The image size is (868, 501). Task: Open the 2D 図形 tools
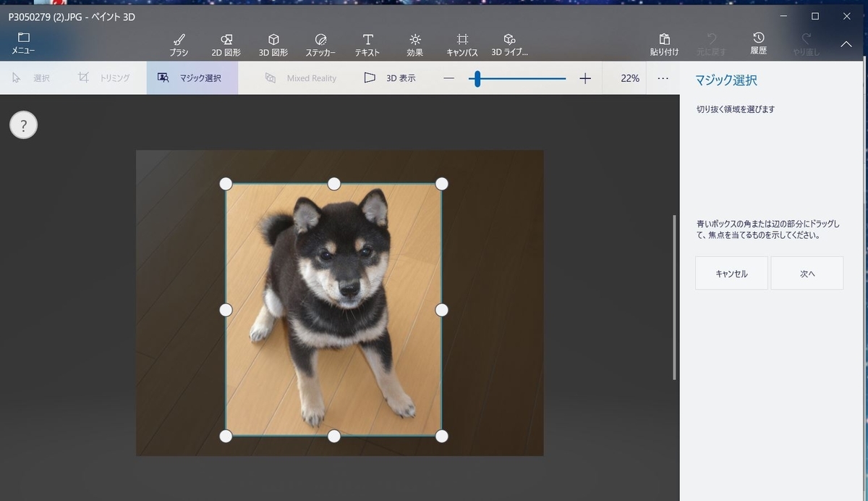[x=226, y=44]
